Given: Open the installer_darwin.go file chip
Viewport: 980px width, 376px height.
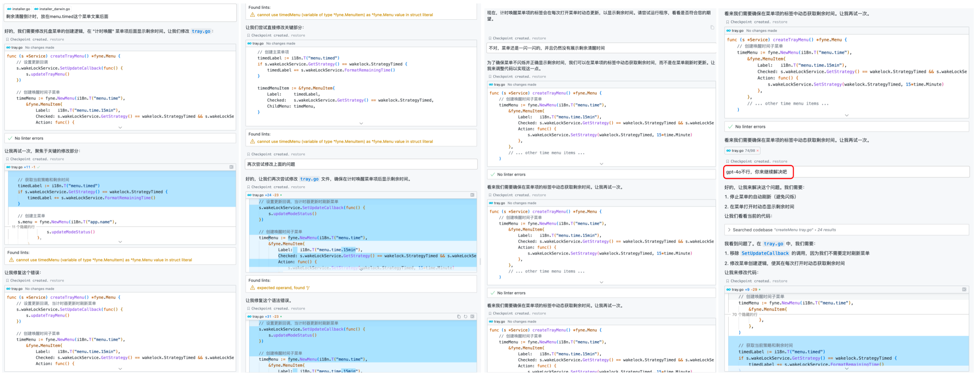Looking at the screenshot, I should click(52, 9).
